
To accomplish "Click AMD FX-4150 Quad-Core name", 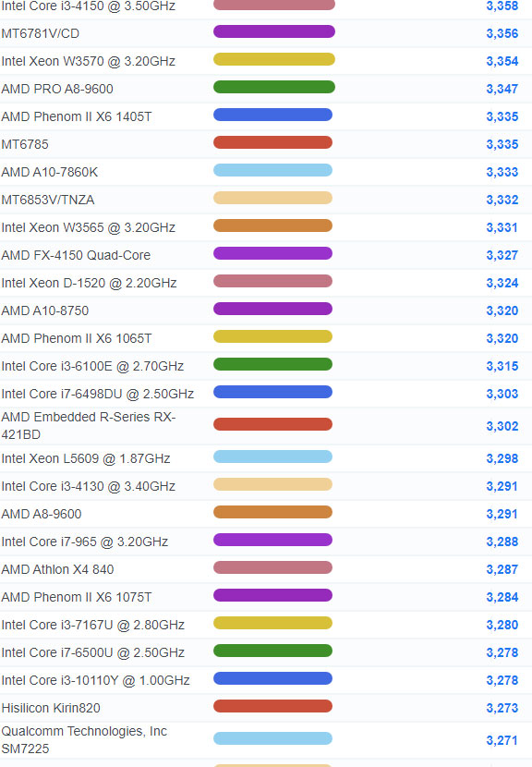I will coord(76,255).
